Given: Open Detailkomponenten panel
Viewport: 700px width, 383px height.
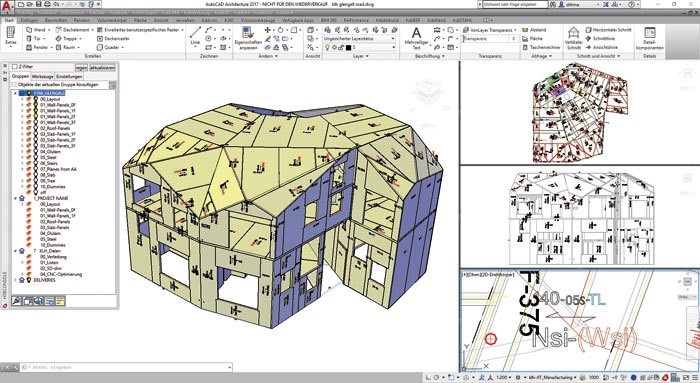Looking at the screenshot, I should (x=650, y=37).
